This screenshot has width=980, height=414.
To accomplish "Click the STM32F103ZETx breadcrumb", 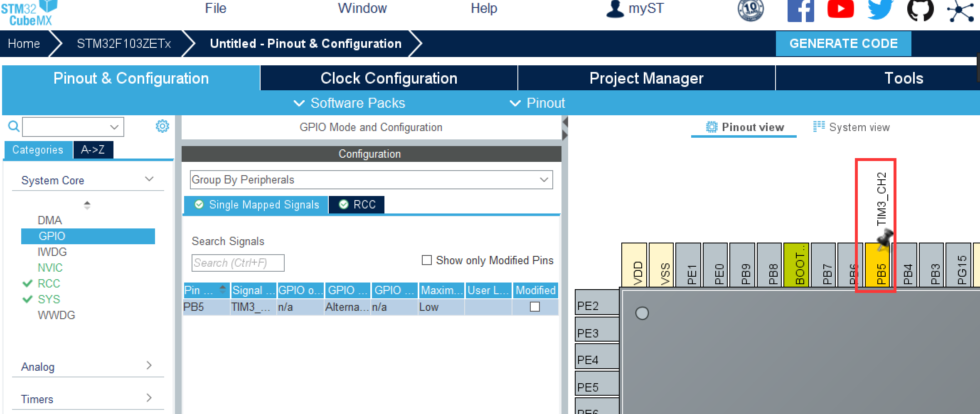I will (x=124, y=44).
